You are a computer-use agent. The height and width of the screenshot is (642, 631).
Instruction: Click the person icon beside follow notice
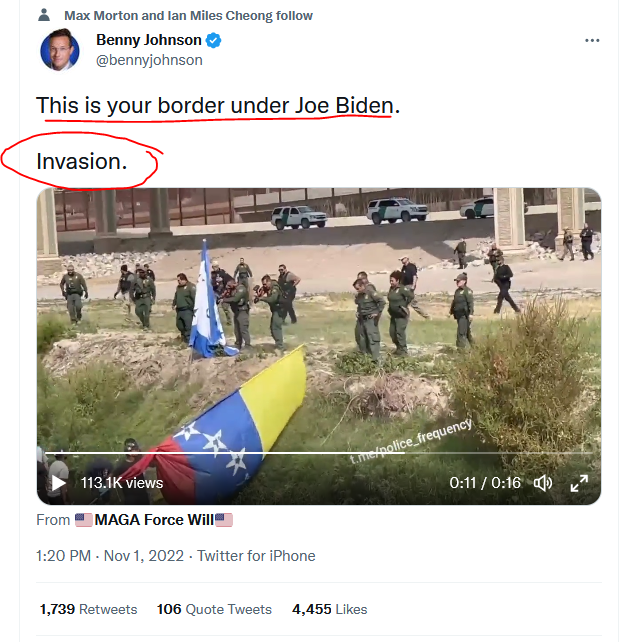tap(45, 16)
